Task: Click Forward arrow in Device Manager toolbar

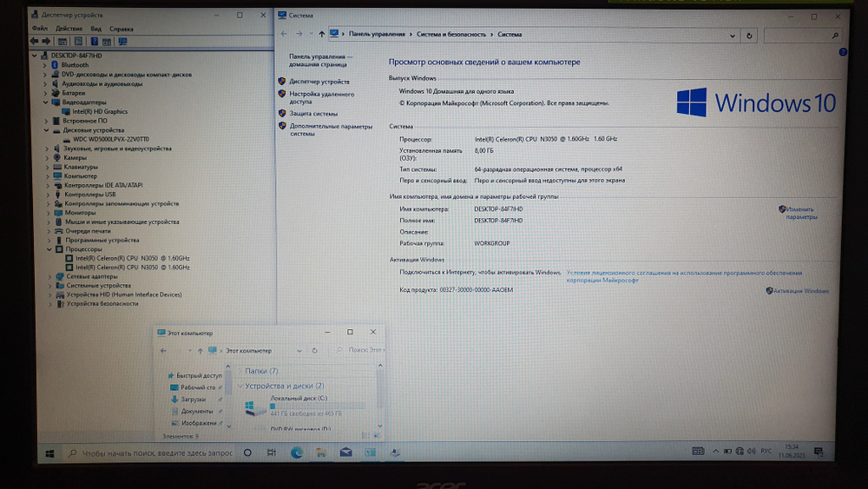Action: pos(46,41)
